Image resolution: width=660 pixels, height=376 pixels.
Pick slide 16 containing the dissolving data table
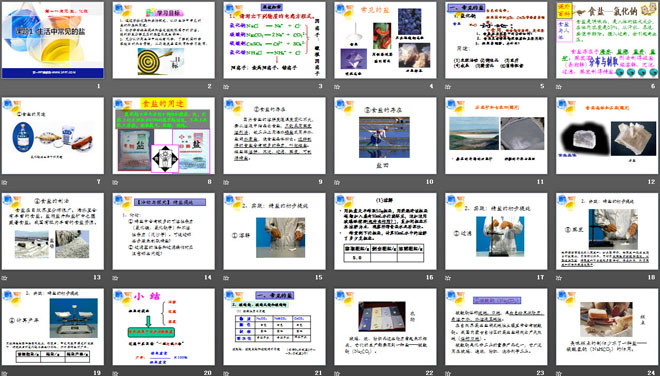tap(385, 231)
